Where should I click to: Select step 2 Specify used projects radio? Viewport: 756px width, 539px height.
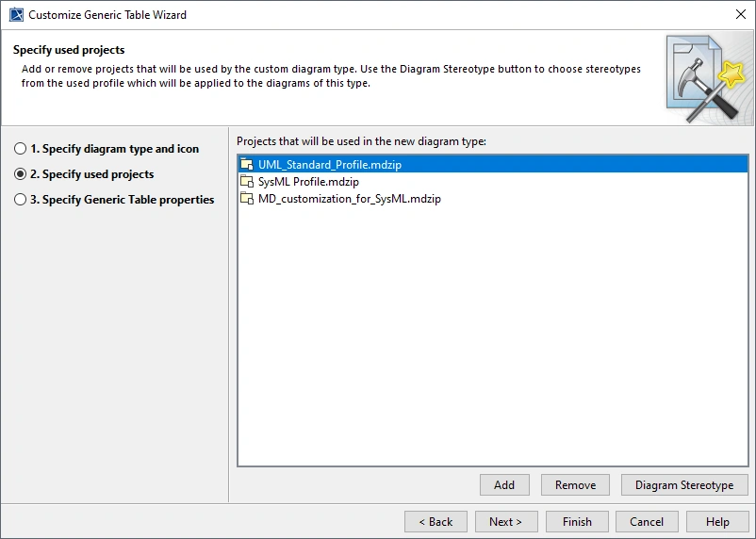point(20,174)
